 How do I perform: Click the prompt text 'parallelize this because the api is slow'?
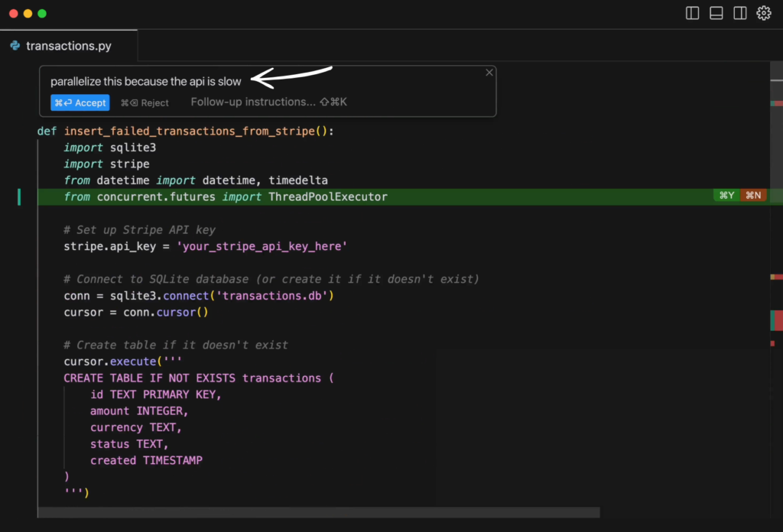[x=145, y=81]
